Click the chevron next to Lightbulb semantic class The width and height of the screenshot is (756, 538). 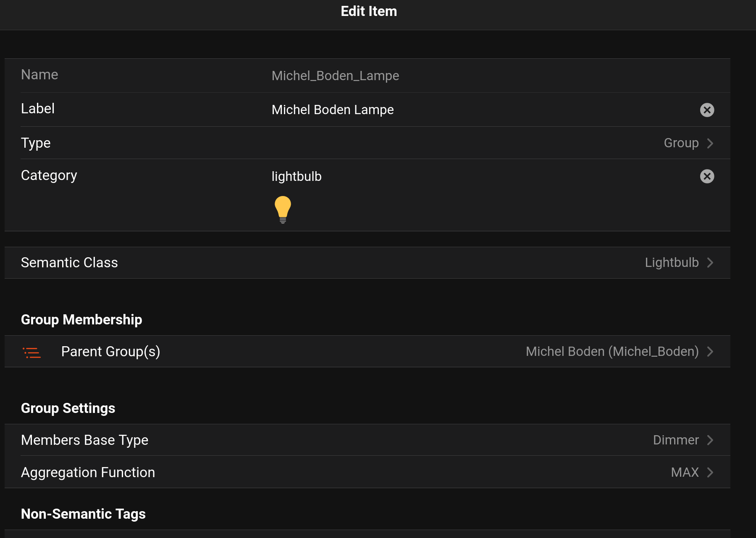pos(710,263)
